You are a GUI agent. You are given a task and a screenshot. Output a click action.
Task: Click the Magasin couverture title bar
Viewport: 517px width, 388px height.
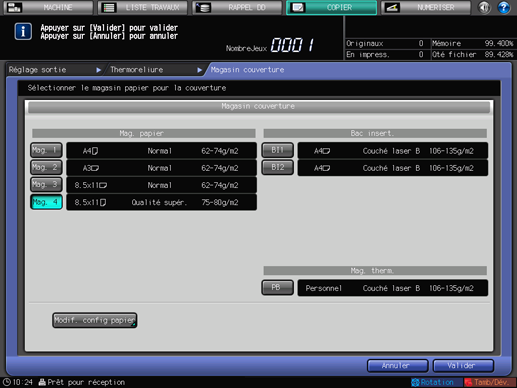coord(259,107)
